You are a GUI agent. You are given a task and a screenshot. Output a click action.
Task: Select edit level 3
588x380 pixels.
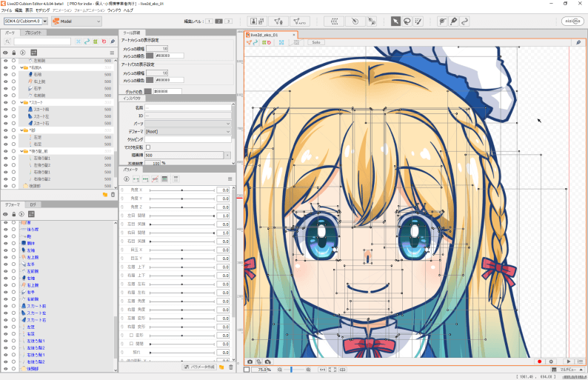tap(228, 21)
